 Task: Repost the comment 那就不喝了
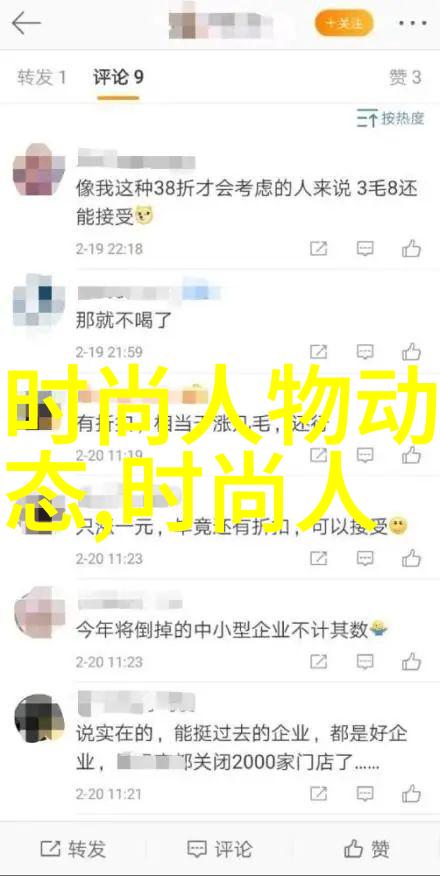click(318, 352)
